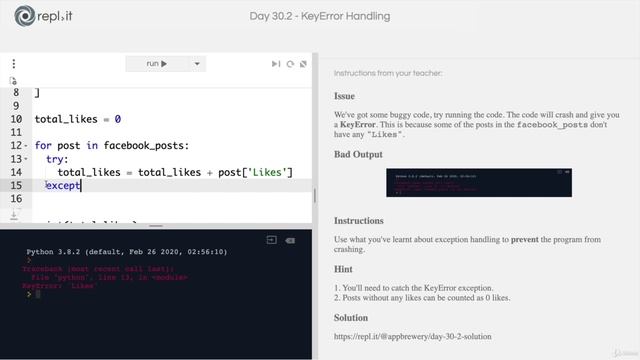This screenshot has height=360, width=640.
Task: Open the Bad Output screenshot thumbnail
Action: [479, 182]
